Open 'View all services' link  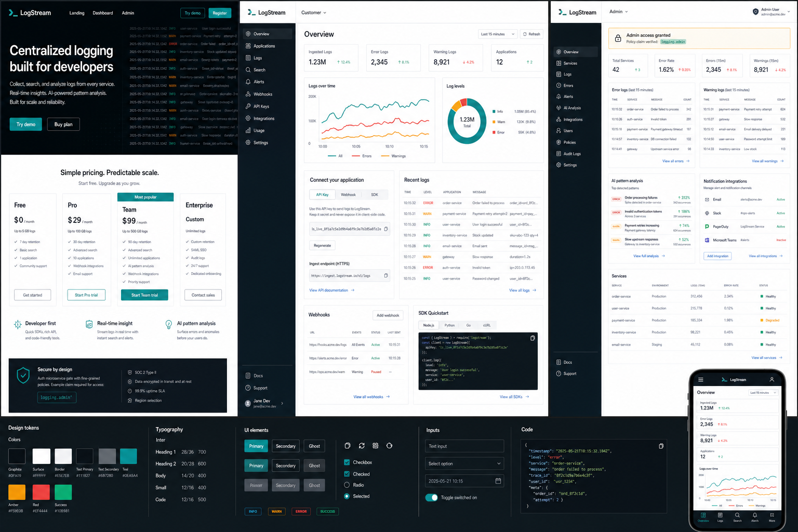click(x=767, y=357)
